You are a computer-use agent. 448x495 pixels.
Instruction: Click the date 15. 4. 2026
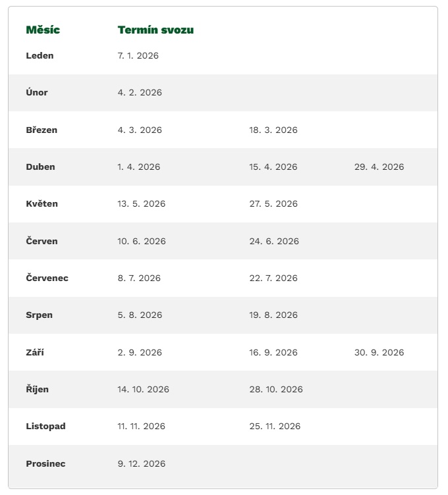point(273,167)
